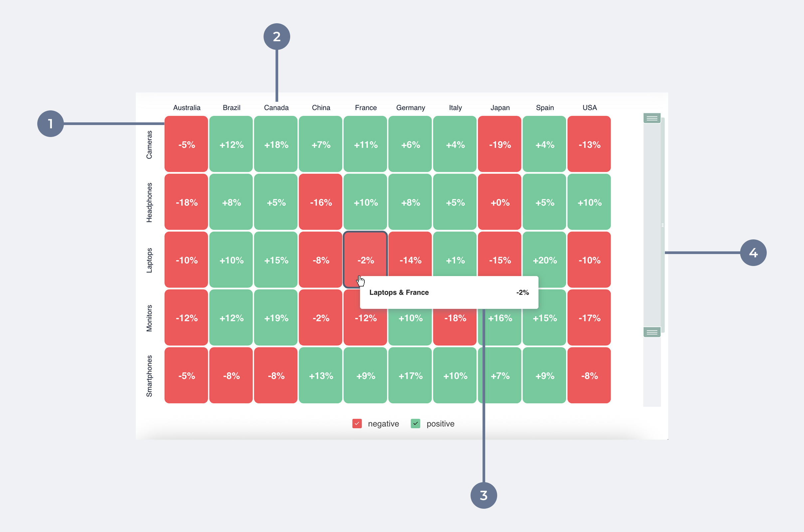Click callout marker number 4
The width and height of the screenshot is (804, 532).
[x=753, y=252]
